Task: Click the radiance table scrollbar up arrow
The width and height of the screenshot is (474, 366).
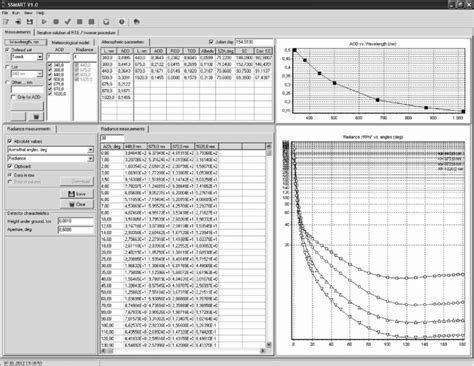Action: [269, 146]
